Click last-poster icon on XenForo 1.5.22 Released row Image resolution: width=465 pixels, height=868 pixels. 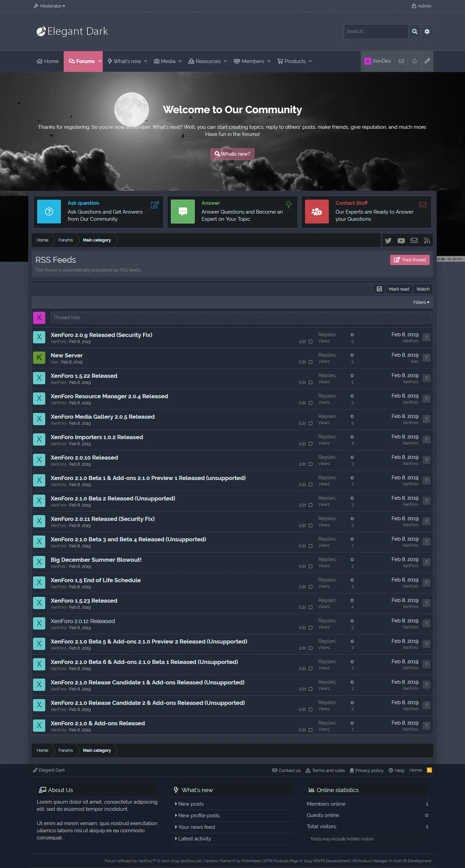tap(426, 378)
